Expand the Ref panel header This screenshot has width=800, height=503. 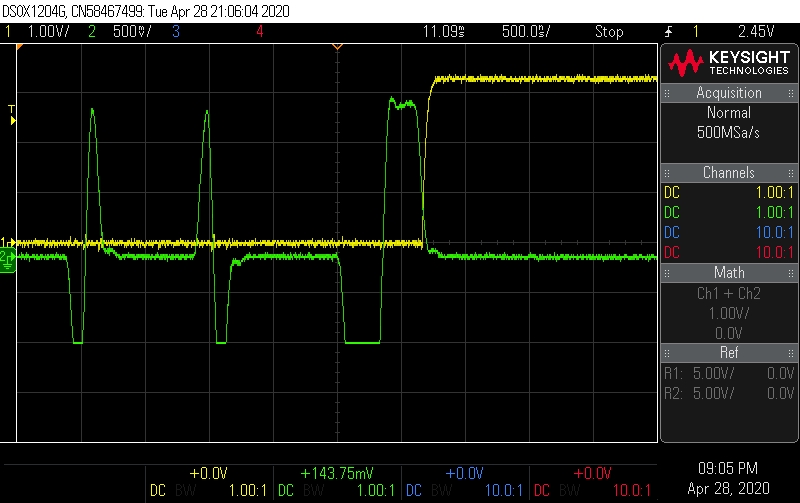(x=729, y=352)
